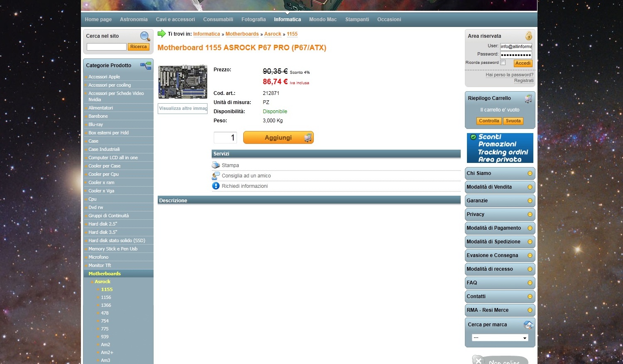Open the Astronomia menu

(x=134, y=19)
